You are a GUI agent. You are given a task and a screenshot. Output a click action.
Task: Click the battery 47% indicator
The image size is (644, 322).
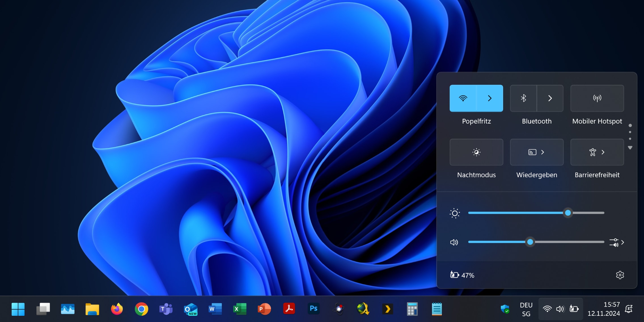[462, 275]
